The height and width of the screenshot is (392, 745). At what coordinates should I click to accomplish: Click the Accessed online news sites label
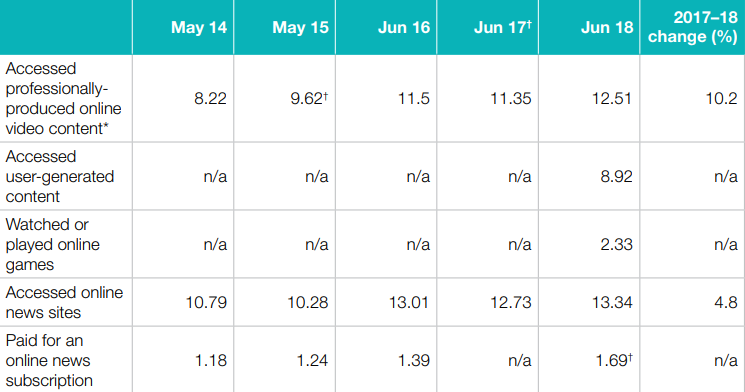coord(64,302)
